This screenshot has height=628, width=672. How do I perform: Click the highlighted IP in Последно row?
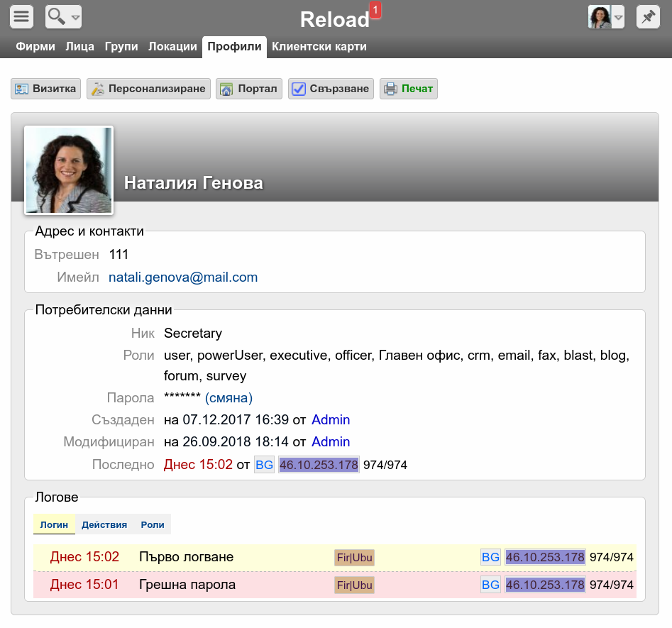pyautogui.click(x=319, y=466)
